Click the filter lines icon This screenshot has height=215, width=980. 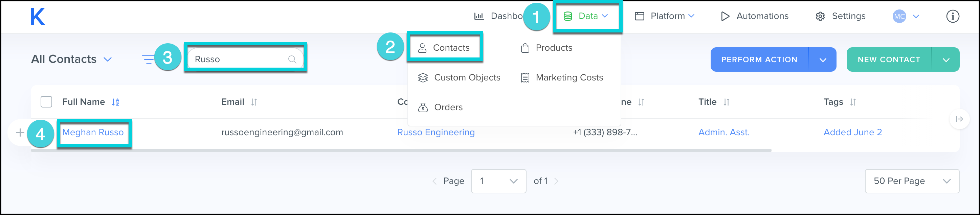[148, 59]
